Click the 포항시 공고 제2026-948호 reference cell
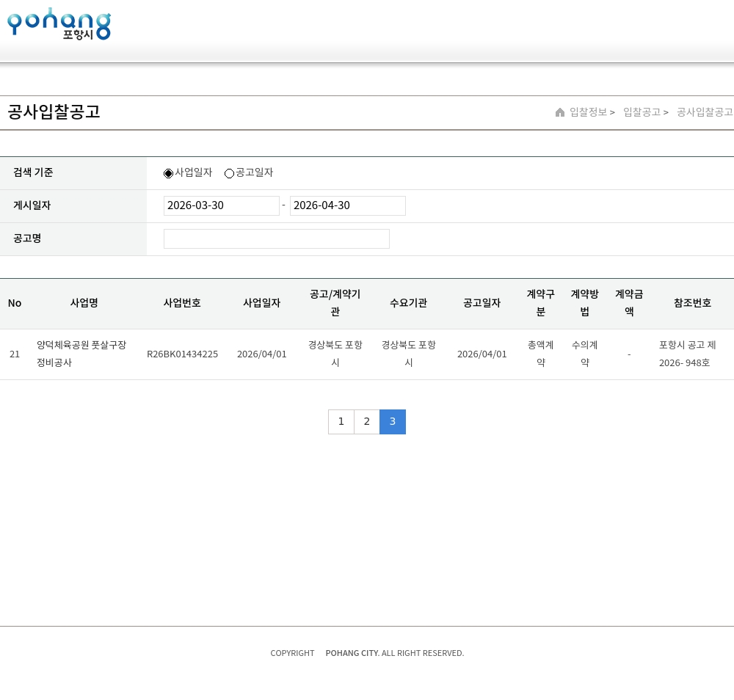The height and width of the screenshot is (700, 734). [687, 353]
